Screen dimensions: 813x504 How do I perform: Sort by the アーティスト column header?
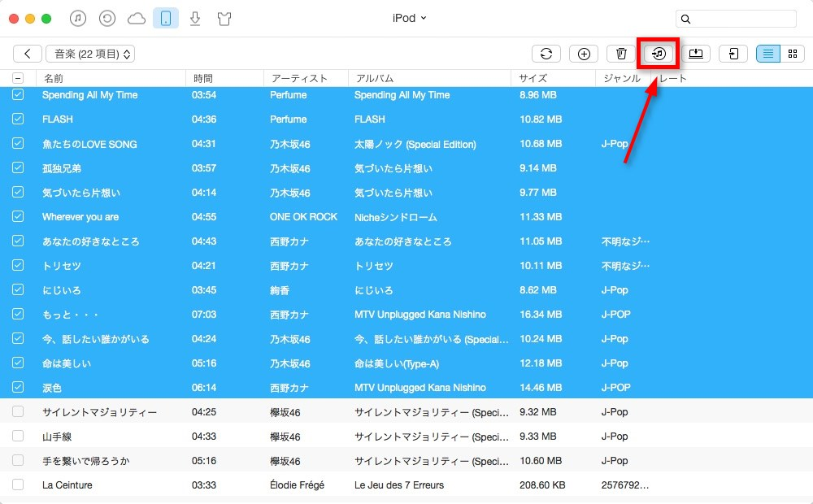pos(306,78)
